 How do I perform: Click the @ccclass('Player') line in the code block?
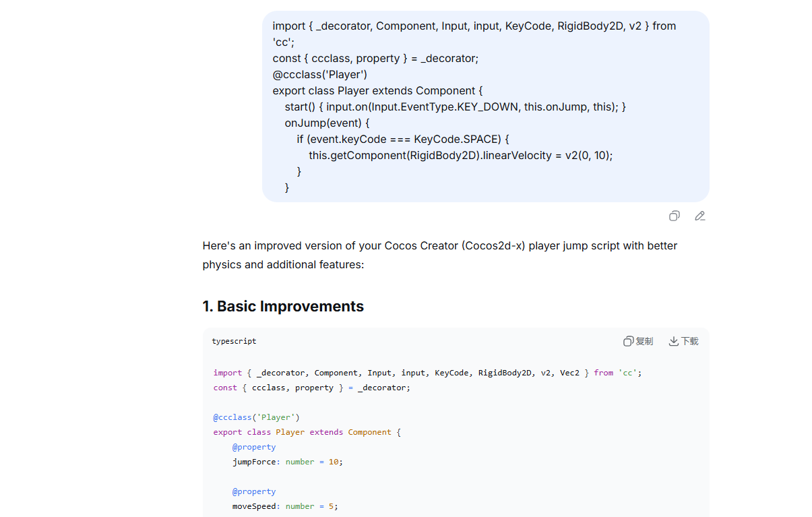(x=256, y=417)
